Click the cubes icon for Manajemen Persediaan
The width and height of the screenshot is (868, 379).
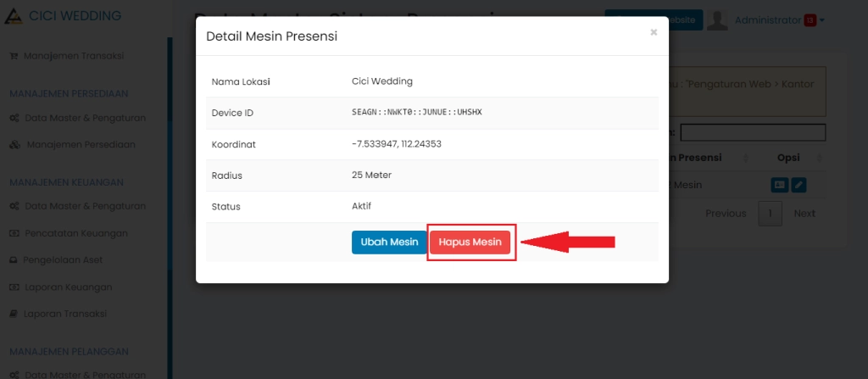click(x=14, y=145)
